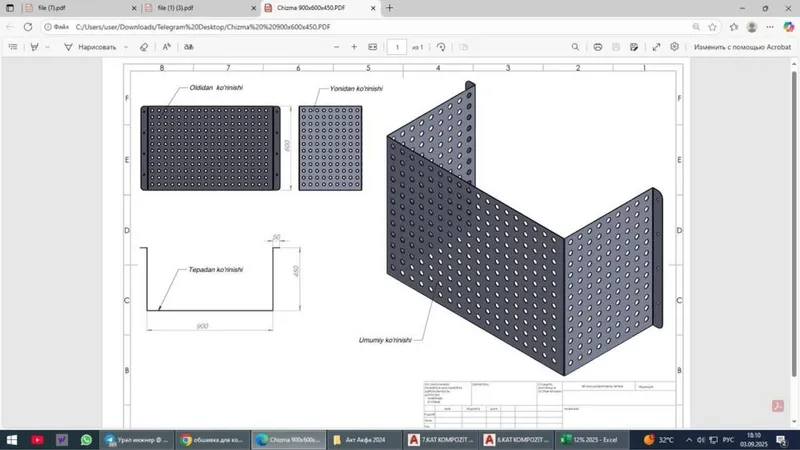
Task: Activate the Нарисовать draw tool
Action: 90,47
